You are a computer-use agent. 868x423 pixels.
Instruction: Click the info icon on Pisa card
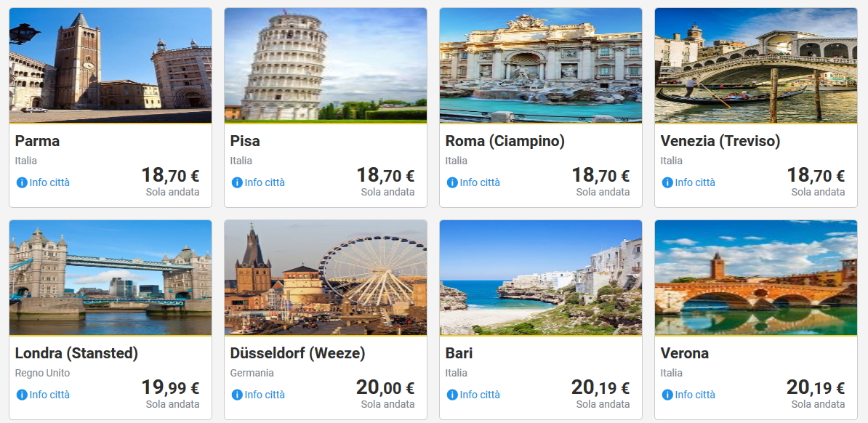coord(237,182)
